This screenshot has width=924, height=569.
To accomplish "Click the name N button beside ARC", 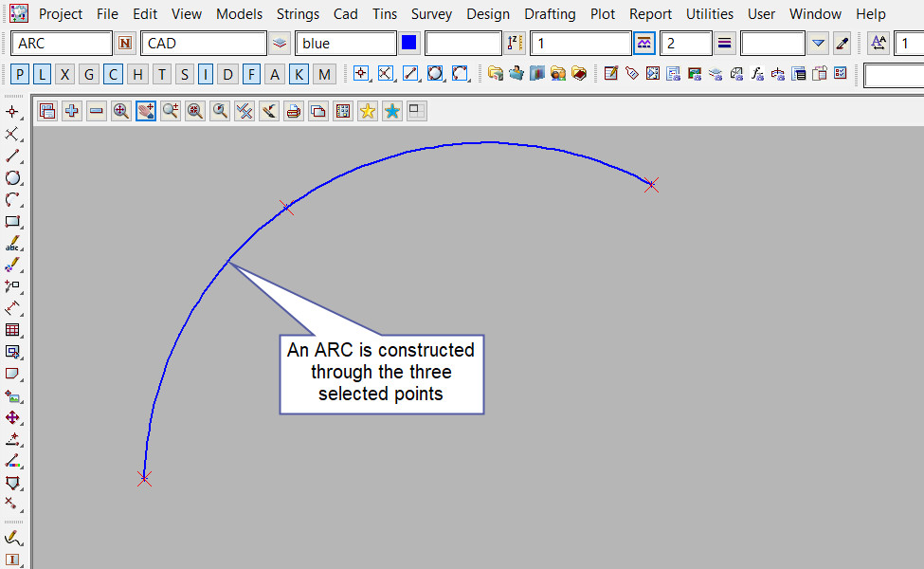I will tap(125, 44).
